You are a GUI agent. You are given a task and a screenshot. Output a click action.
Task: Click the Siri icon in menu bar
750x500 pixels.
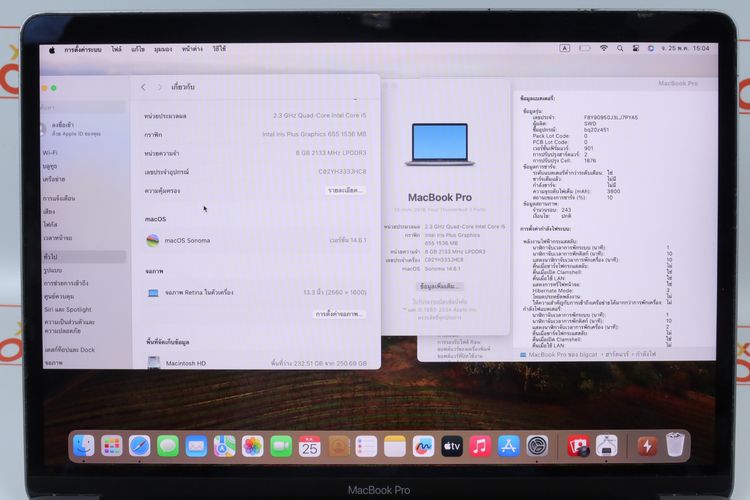point(651,48)
